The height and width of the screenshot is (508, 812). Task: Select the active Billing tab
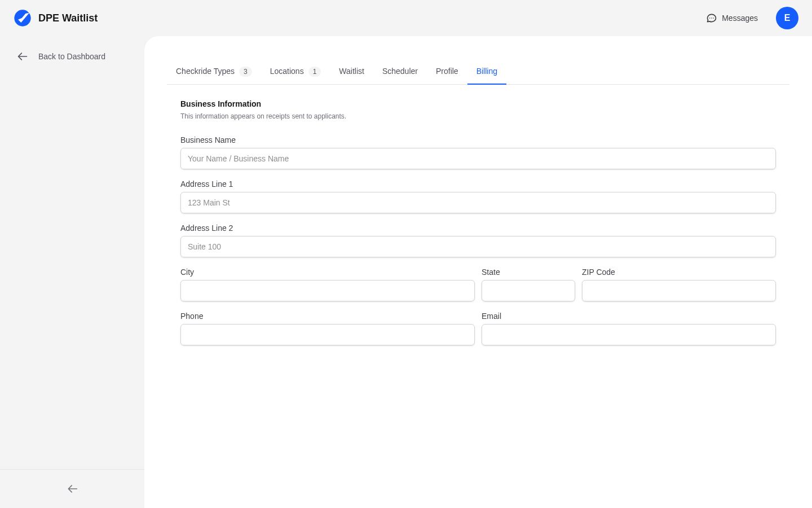pyautogui.click(x=487, y=71)
